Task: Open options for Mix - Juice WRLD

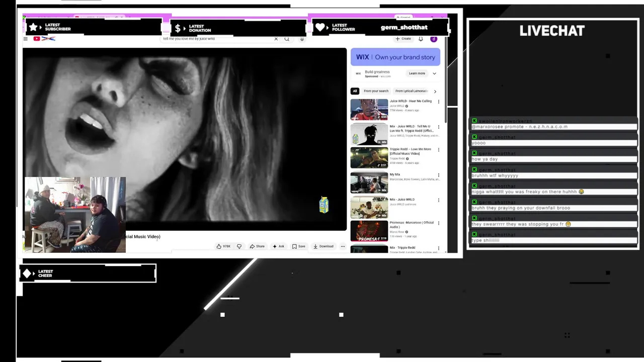Action: coord(438,200)
